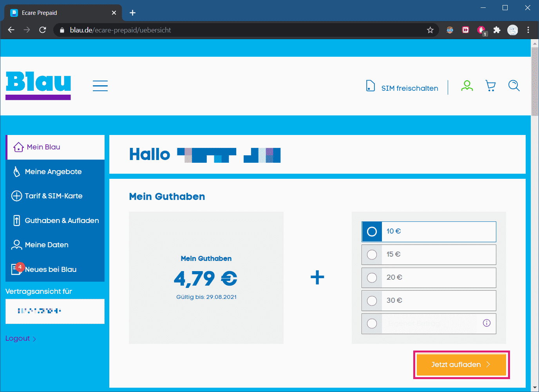
Task: Open Meine Daten in sidebar
Action: [x=55, y=245]
